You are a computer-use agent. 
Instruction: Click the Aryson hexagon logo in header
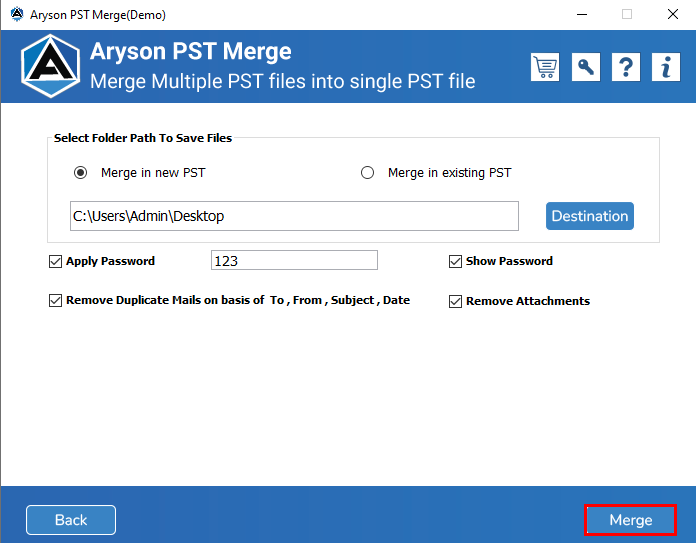[51, 66]
